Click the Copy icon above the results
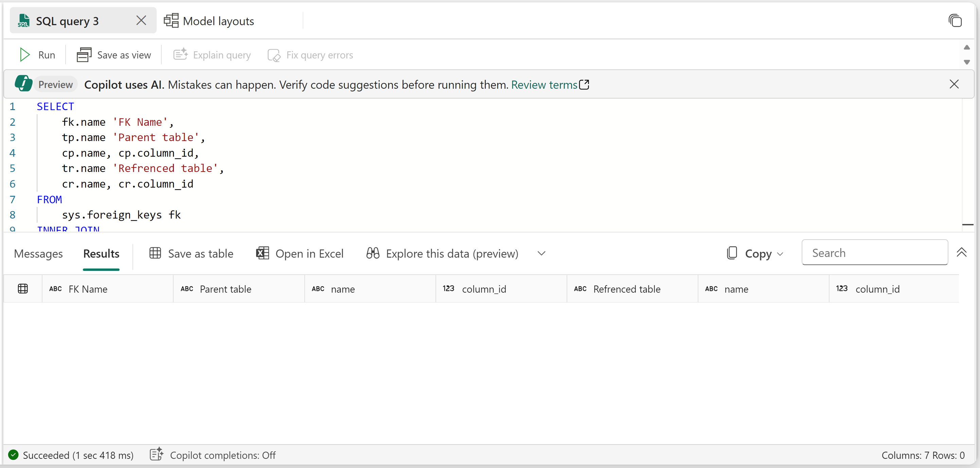Screen dimensions: 980x468 [732, 253]
